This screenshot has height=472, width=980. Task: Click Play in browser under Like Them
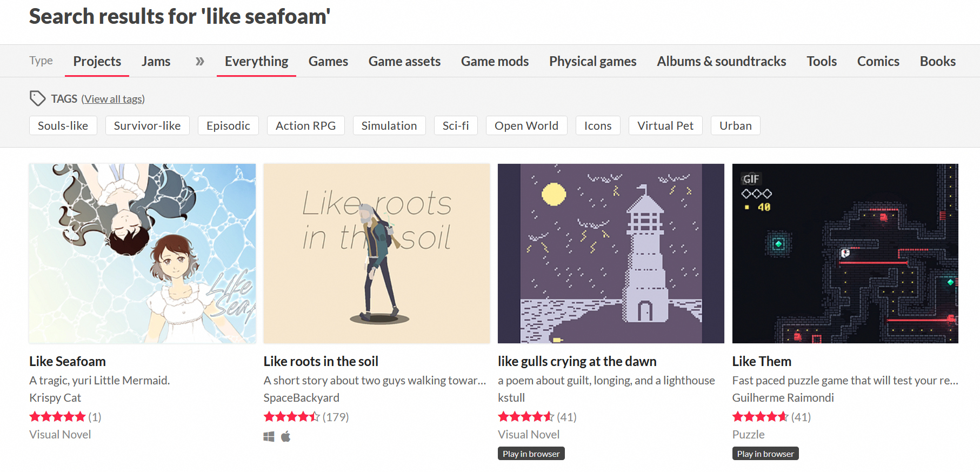(x=765, y=454)
